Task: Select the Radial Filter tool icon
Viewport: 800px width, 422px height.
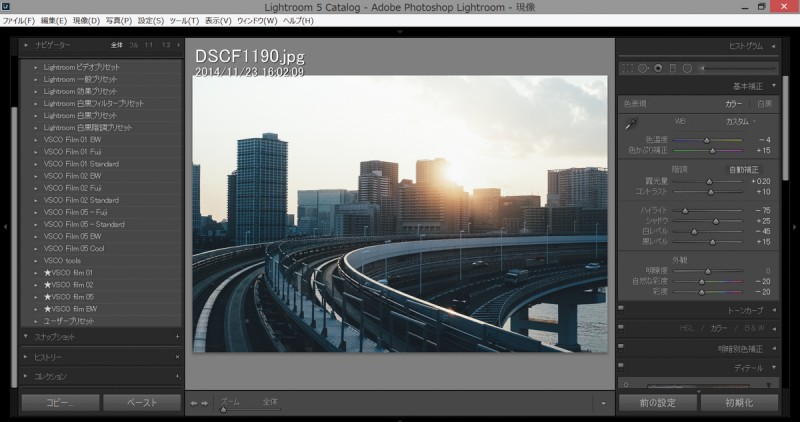Action: (687, 68)
